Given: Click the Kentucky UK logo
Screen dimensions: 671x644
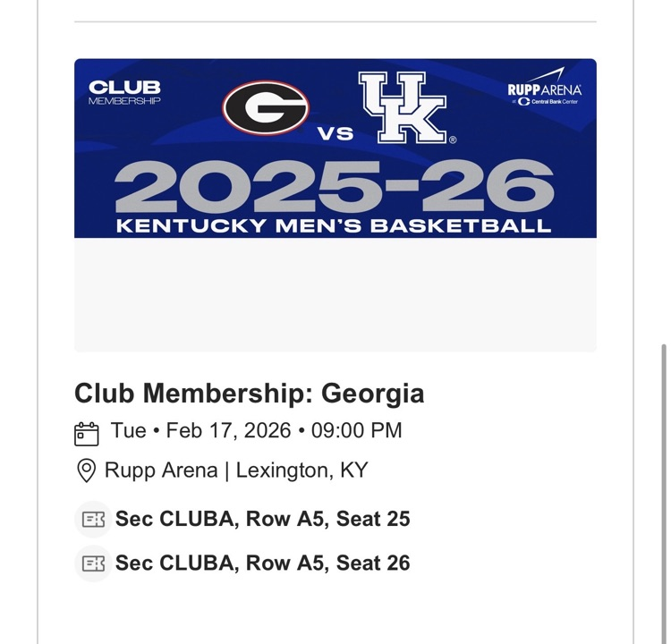Looking at the screenshot, I should point(403,108).
